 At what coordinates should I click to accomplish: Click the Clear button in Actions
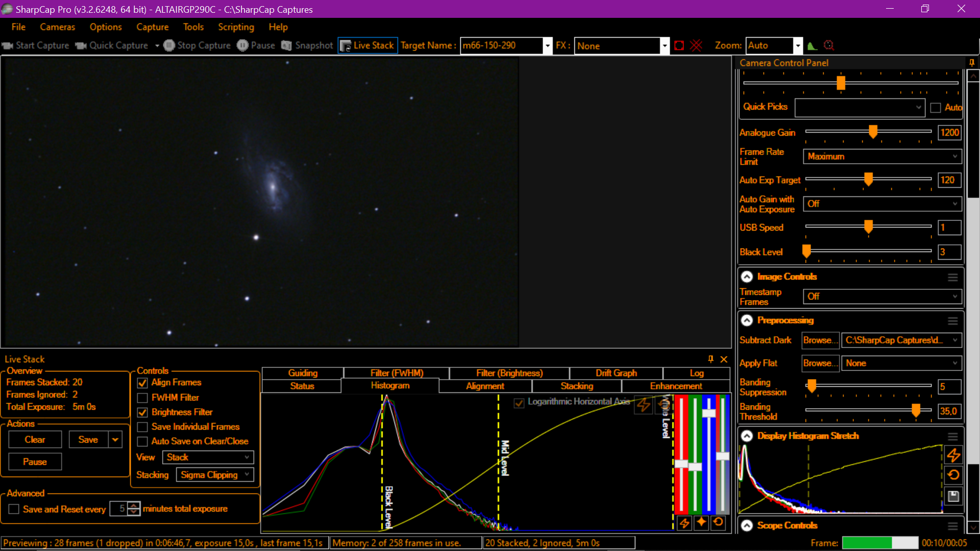click(x=35, y=440)
